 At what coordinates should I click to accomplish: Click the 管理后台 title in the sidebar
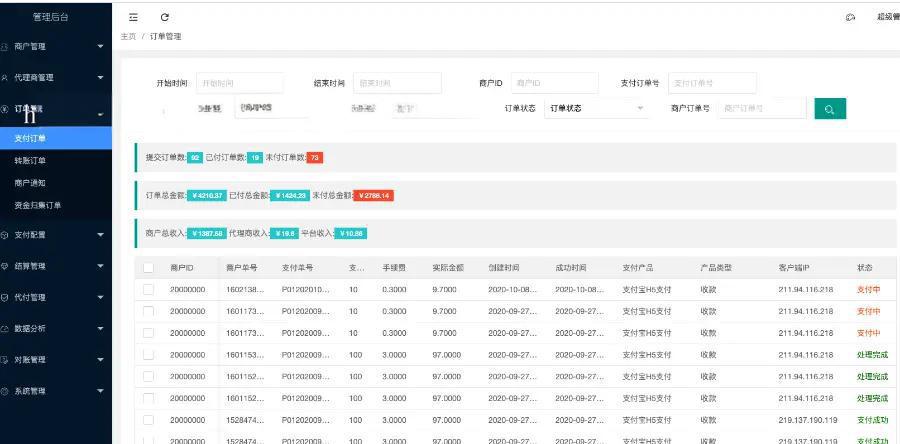coord(51,17)
